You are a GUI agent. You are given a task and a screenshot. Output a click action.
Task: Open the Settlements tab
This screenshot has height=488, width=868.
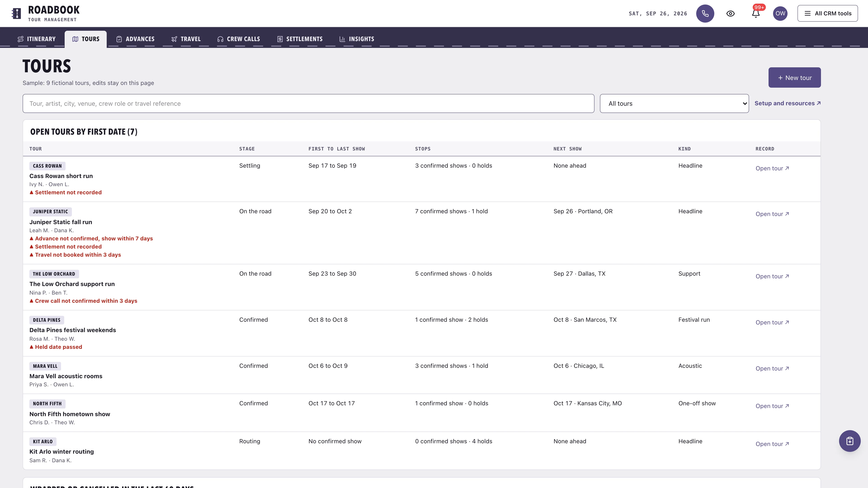coord(300,39)
